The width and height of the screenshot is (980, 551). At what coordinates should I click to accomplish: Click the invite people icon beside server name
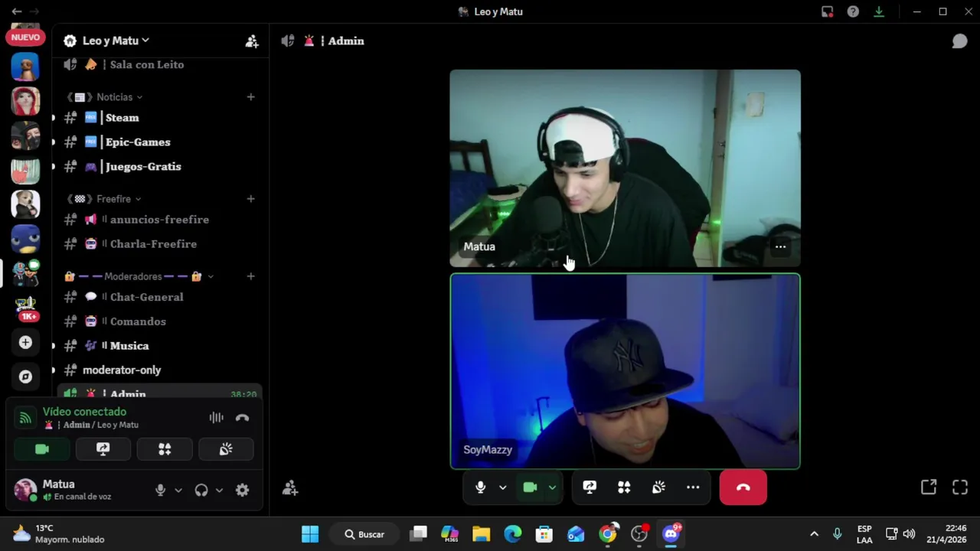(x=252, y=41)
